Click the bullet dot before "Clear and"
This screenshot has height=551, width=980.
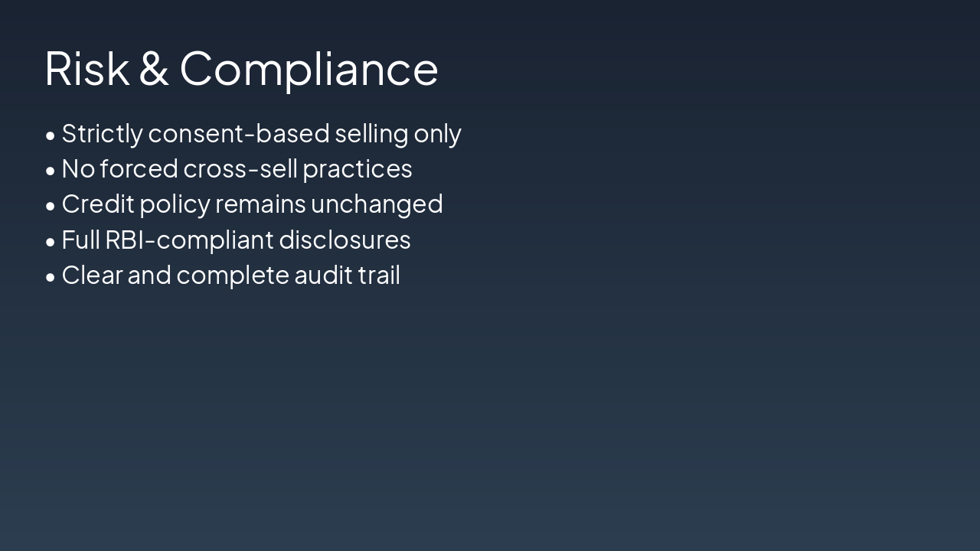51,277
